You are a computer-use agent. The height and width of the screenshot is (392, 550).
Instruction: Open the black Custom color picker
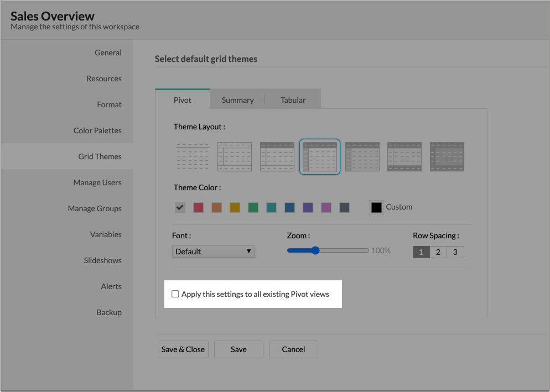[376, 207]
